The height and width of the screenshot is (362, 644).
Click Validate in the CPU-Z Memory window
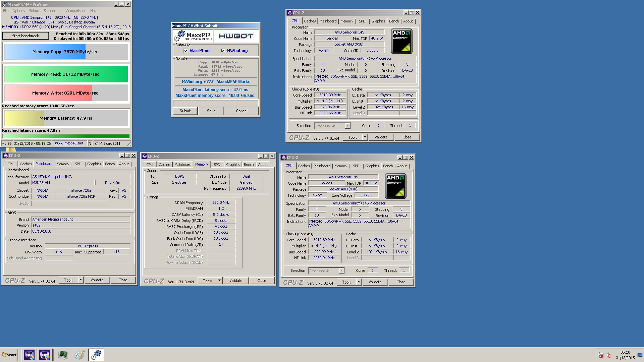click(236, 281)
